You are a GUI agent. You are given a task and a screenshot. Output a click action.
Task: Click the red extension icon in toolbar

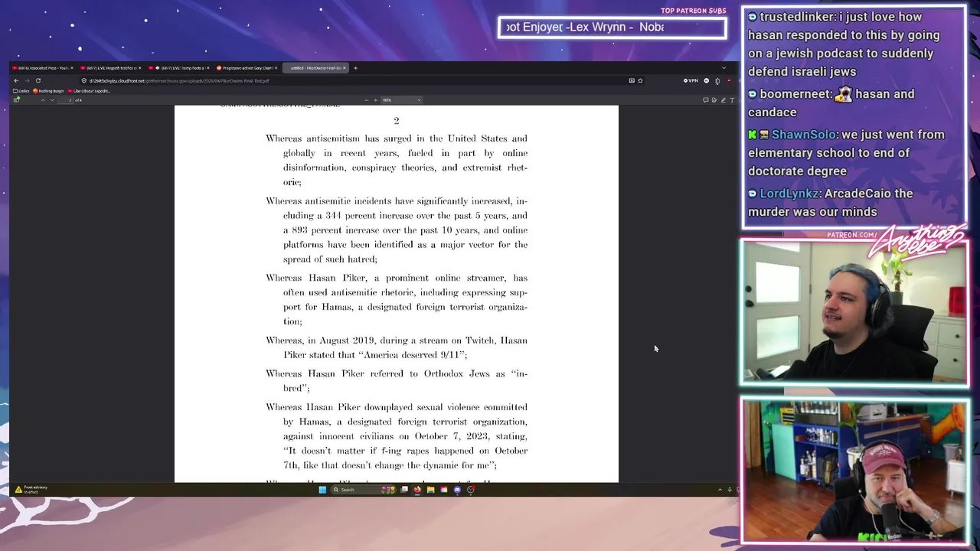(x=729, y=80)
